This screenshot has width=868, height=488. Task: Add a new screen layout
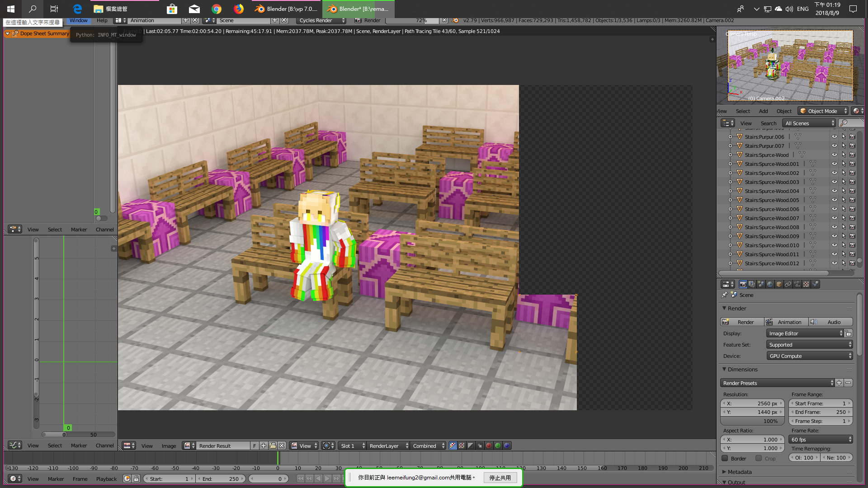pyautogui.click(x=186, y=20)
